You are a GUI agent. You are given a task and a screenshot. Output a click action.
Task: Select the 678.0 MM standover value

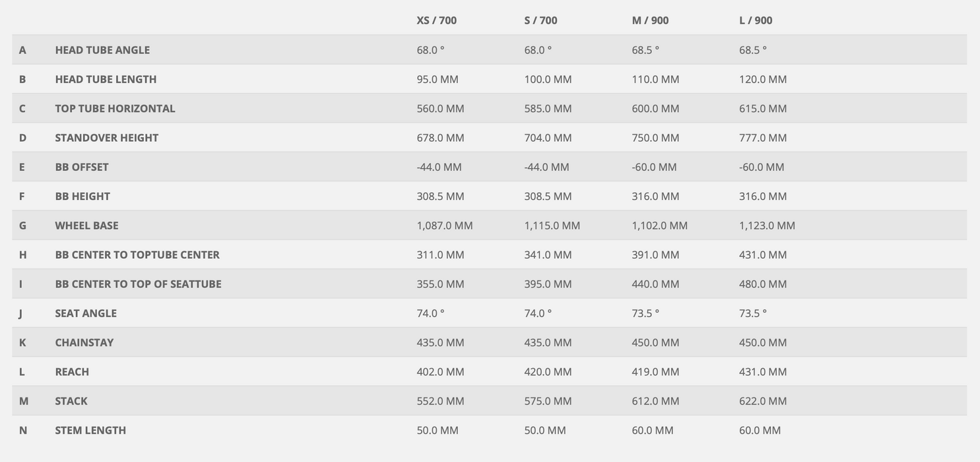[440, 138]
